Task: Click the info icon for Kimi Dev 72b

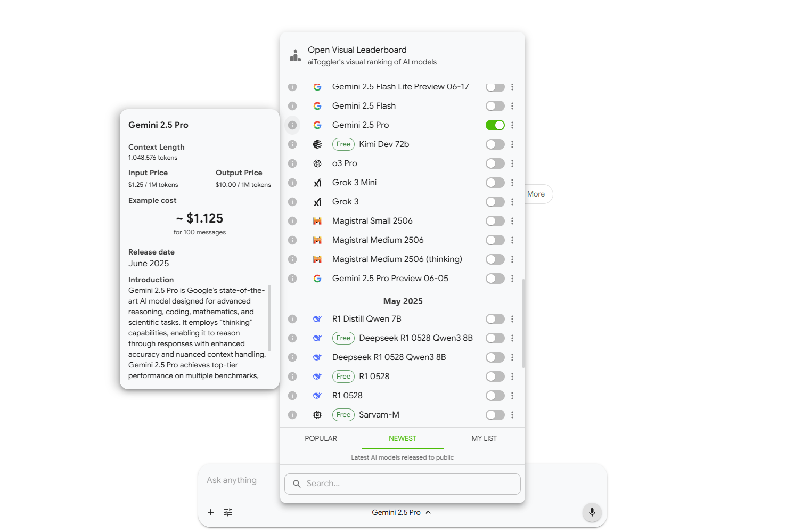Action: click(292, 144)
